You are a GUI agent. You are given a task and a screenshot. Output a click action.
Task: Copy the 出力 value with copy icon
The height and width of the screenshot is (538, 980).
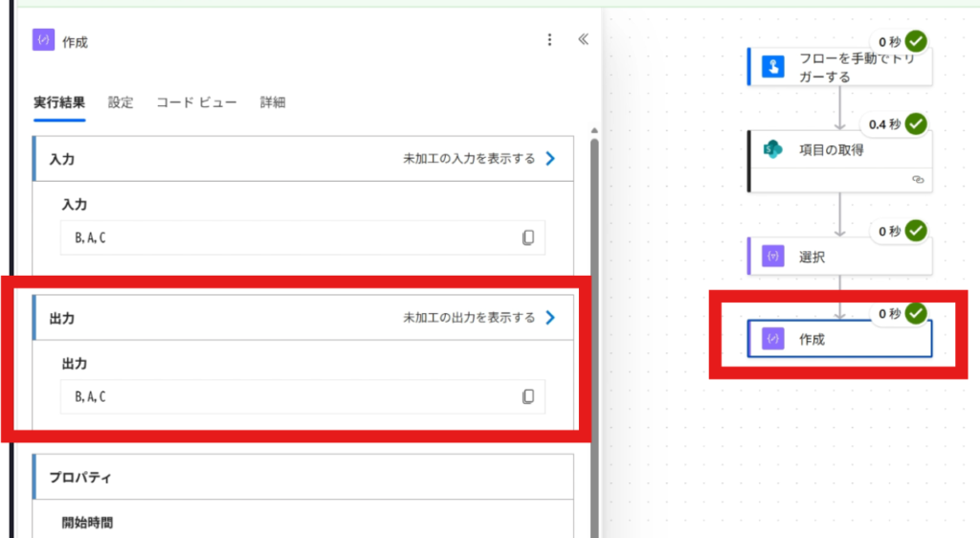click(x=528, y=397)
